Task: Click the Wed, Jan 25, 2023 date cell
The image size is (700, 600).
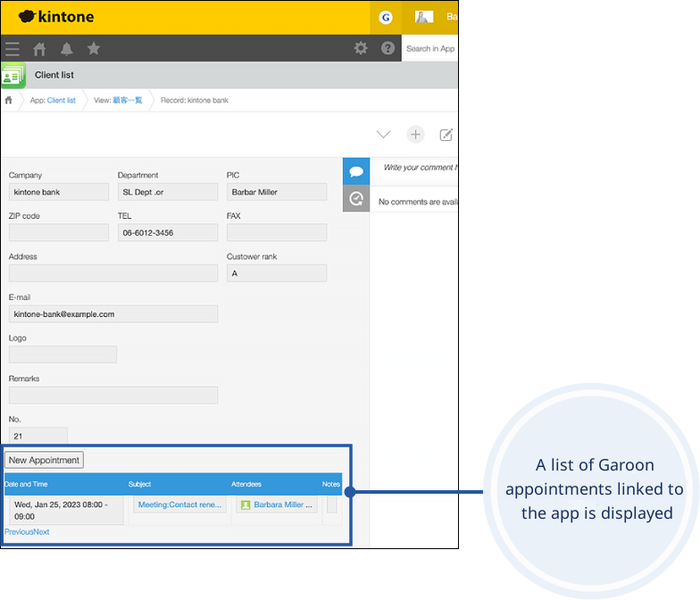Action: pos(67,511)
